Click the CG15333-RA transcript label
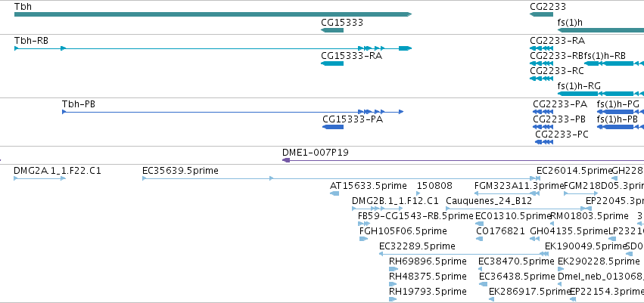Viewport: 644px width, 303px height. [352, 56]
